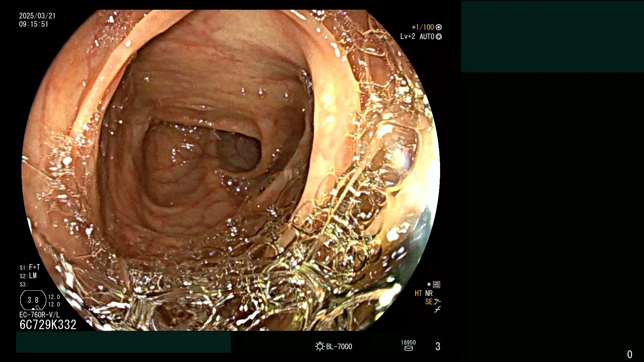Click the S1:F+T switch assignment
644x362 pixels.
pos(30,267)
